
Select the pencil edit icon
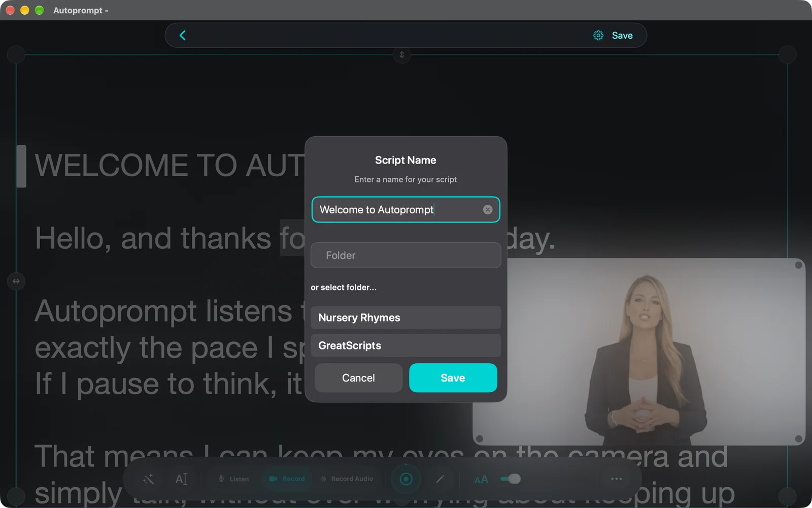[x=440, y=479]
